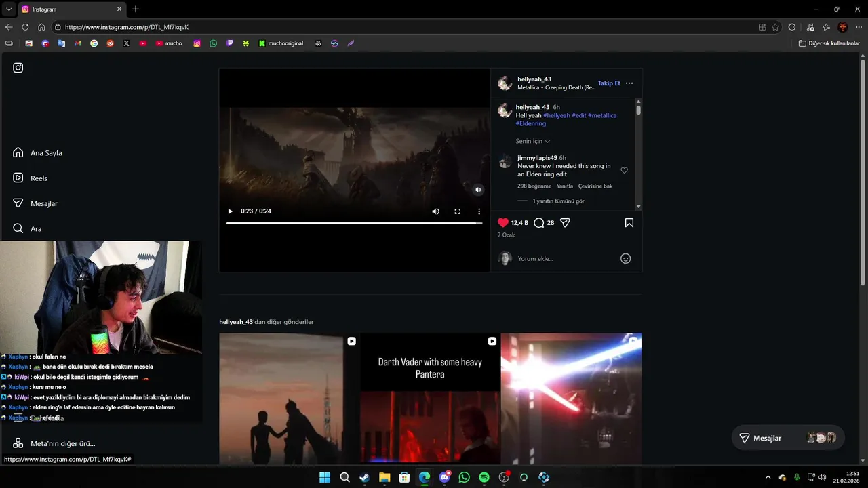The image size is (868, 488).
Task: Click Takip Et to follow hellyeah_43
Action: pyautogui.click(x=609, y=83)
